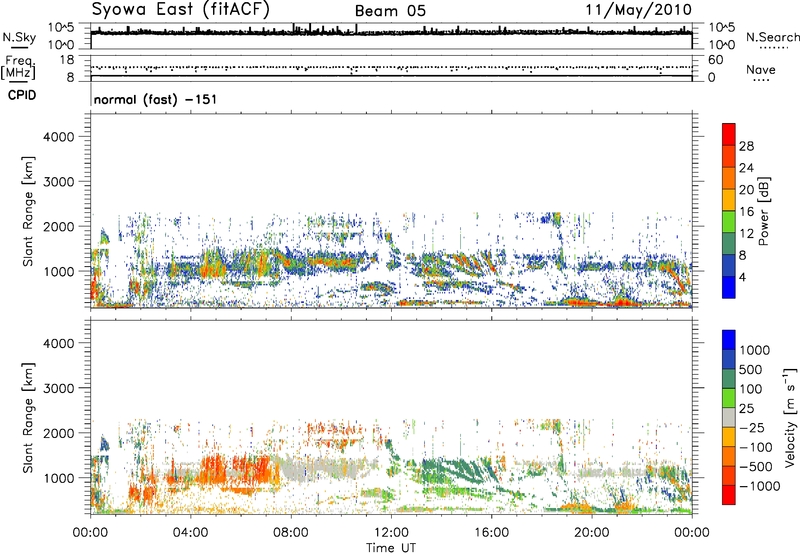Click the "20" label on Power color bar
Viewport: 800px width, 554px height.
tap(746, 190)
